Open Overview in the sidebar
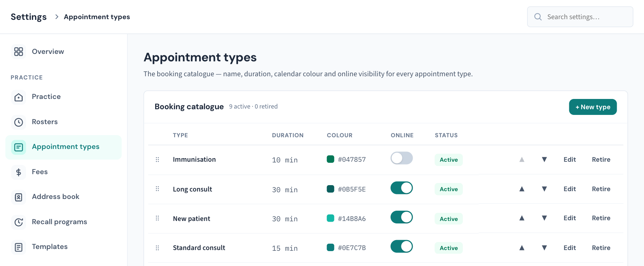 coord(63,52)
